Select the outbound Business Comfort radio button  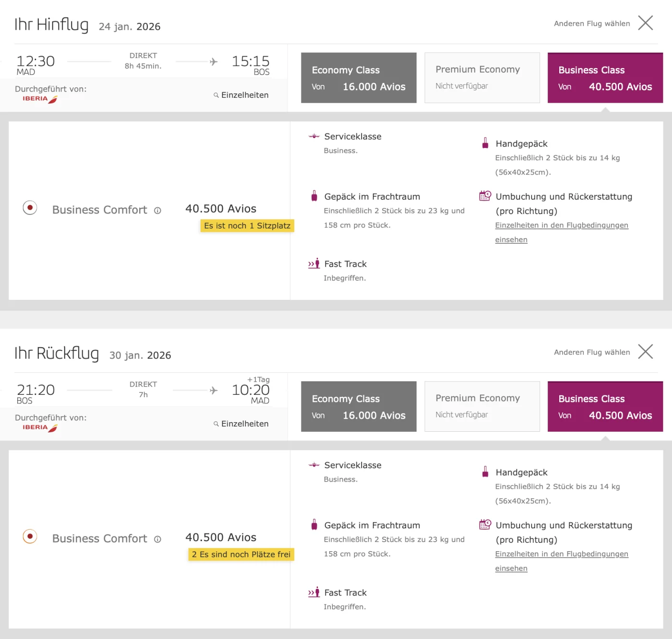pos(30,208)
